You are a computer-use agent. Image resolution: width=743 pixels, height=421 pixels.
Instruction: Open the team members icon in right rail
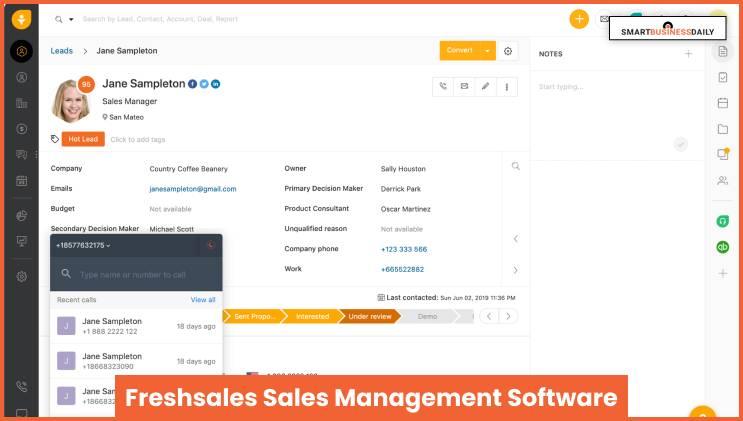tap(723, 180)
